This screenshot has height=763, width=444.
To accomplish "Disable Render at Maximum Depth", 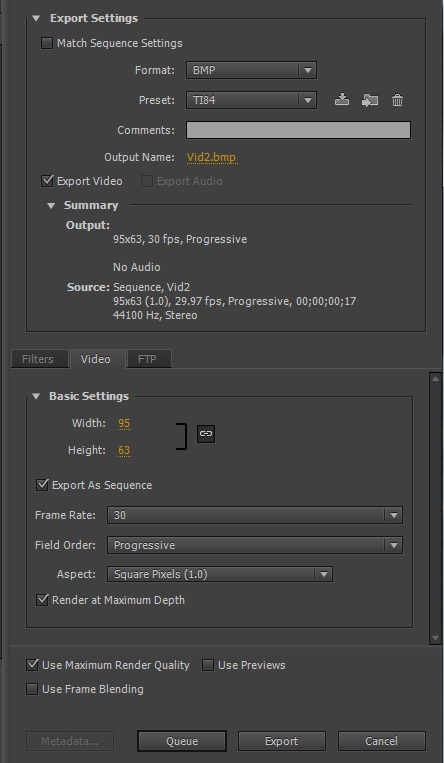I will click(x=42, y=600).
